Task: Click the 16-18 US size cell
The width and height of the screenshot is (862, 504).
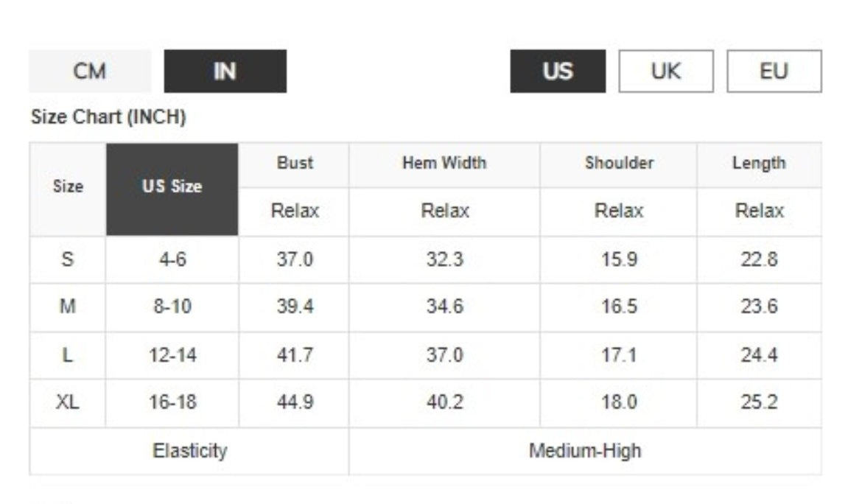Action: point(172,403)
